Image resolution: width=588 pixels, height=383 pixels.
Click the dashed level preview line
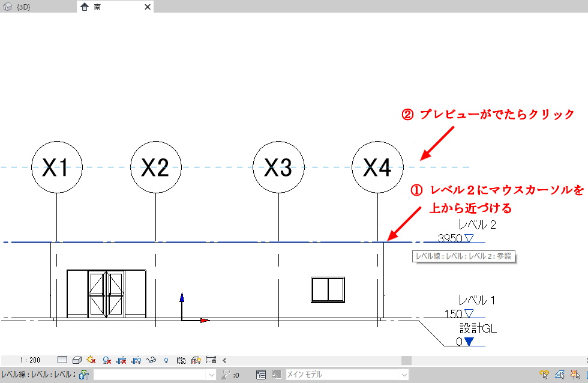(x=235, y=167)
